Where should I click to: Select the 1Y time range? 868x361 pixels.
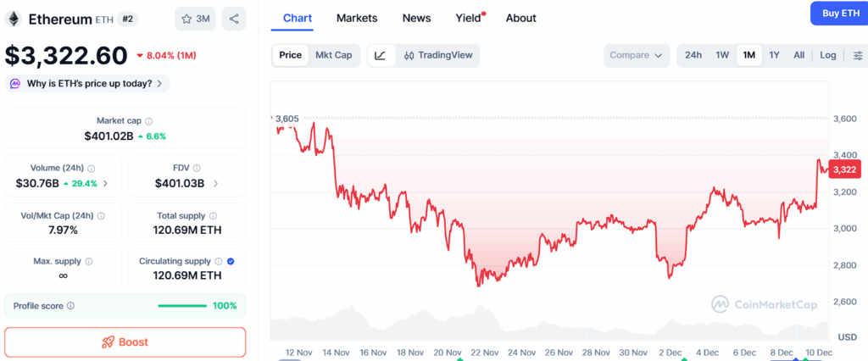point(774,56)
